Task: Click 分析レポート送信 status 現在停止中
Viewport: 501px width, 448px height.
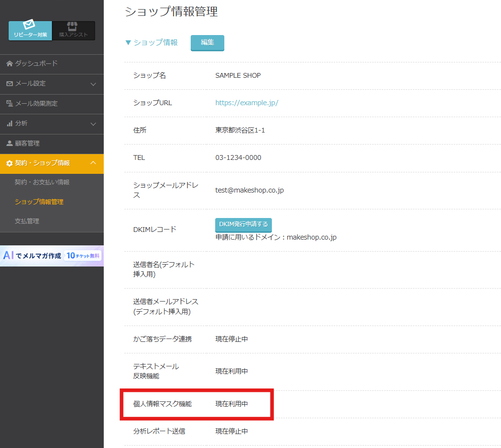Action: tap(232, 431)
